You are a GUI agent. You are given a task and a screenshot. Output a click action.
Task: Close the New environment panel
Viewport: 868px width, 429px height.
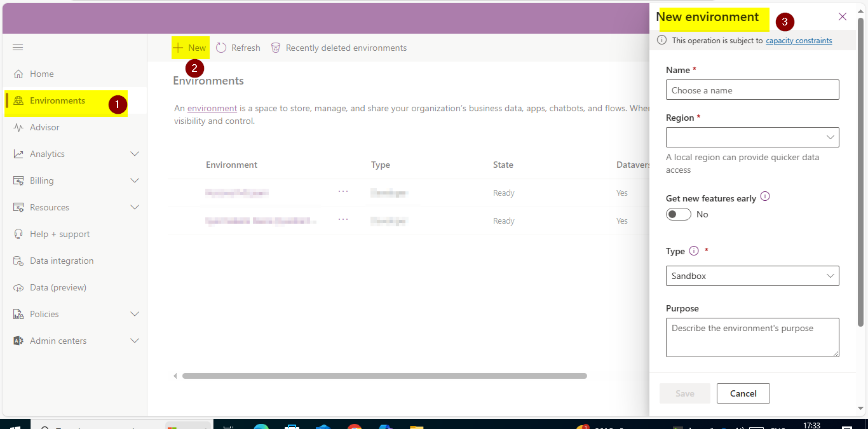coord(843,17)
